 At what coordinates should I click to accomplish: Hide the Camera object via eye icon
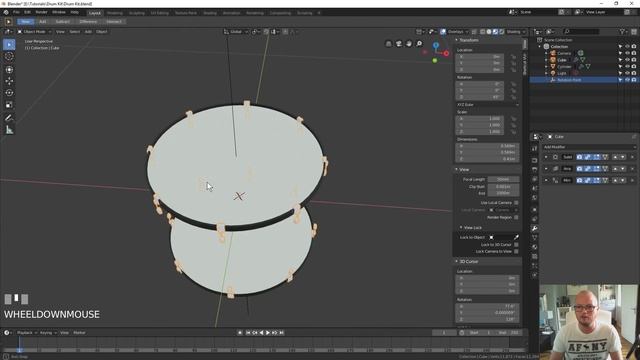[x=627, y=53]
